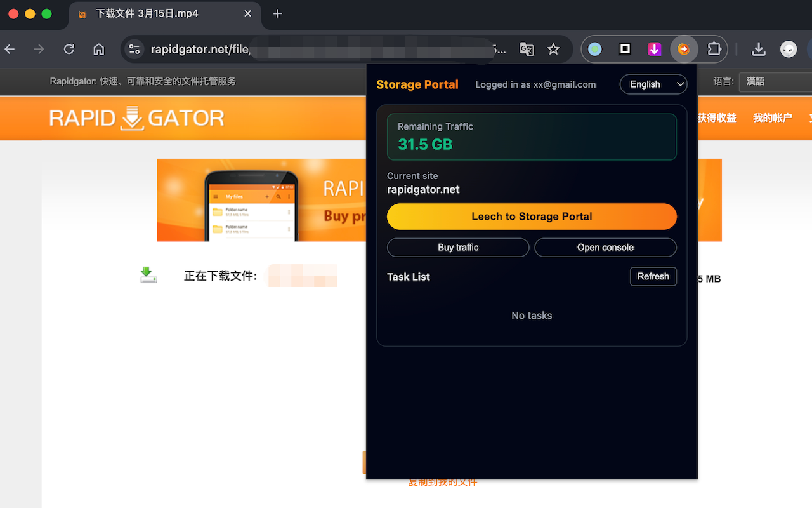Open the browser profile avatar
The width and height of the screenshot is (812, 508).
tap(789, 49)
